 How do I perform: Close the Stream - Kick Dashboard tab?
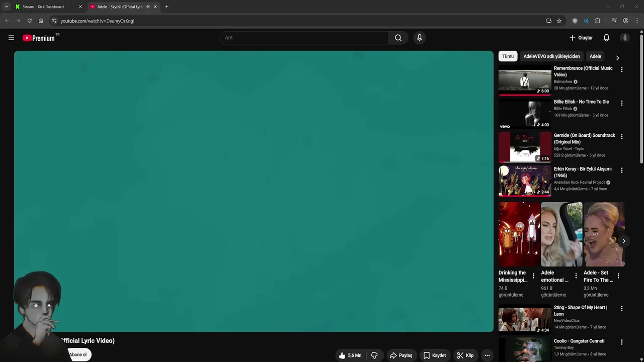[x=80, y=7]
